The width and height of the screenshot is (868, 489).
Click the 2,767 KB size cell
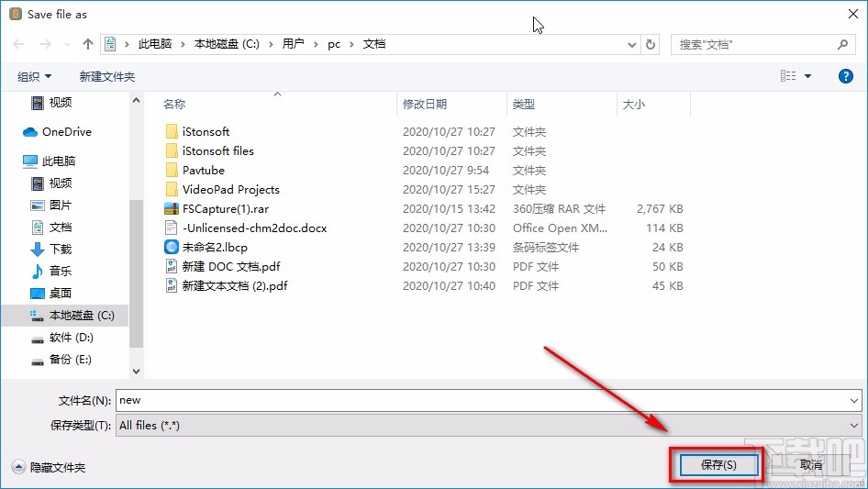pos(660,209)
